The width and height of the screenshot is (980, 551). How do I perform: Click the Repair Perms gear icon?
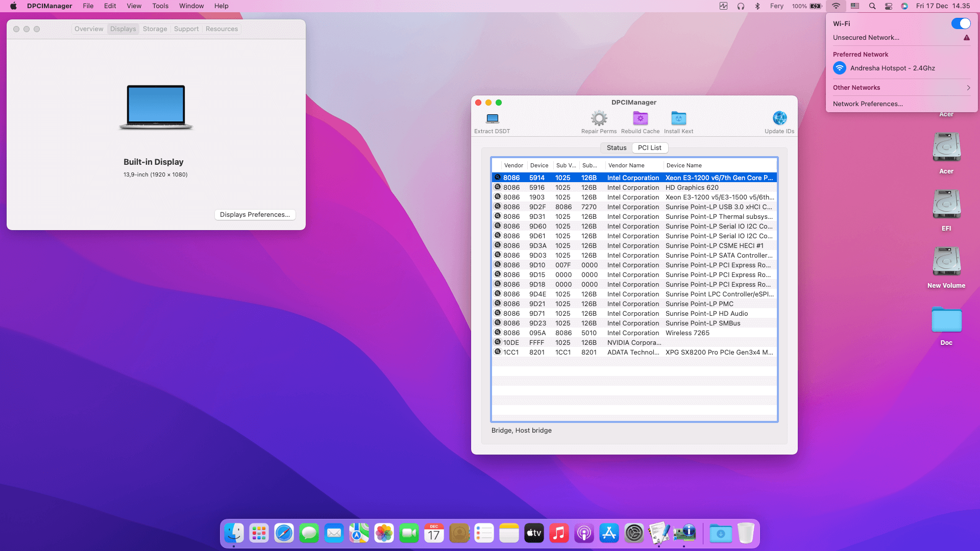tap(599, 118)
